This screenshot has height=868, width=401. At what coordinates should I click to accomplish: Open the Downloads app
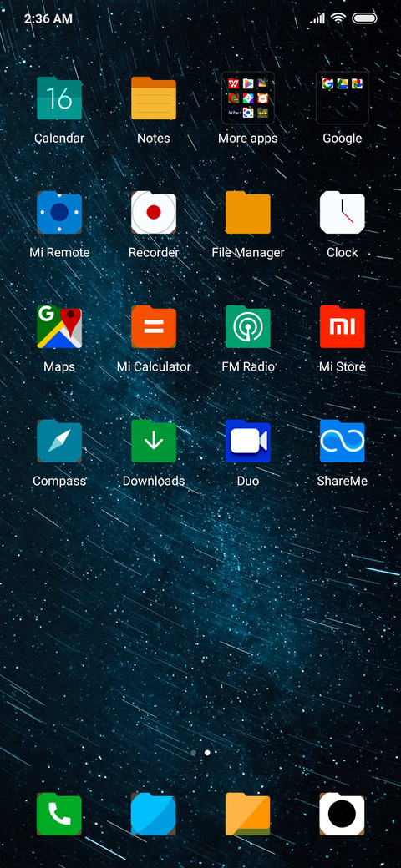pos(154,442)
